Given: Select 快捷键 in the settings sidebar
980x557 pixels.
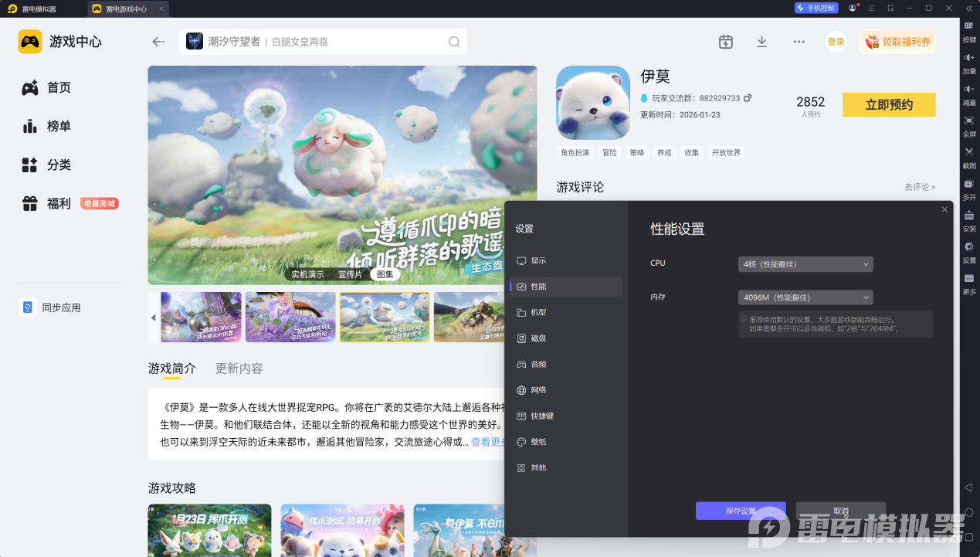Looking at the screenshot, I should point(566,416).
